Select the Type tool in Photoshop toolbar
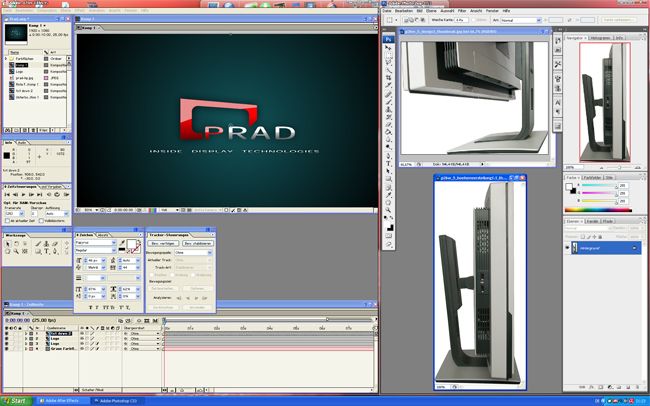This screenshot has width=650, height=406. pos(388,164)
